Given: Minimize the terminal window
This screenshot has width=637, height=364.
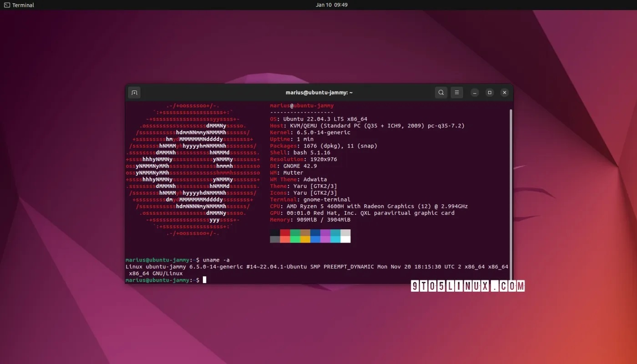Looking at the screenshot, I should (x=475, y=92).
